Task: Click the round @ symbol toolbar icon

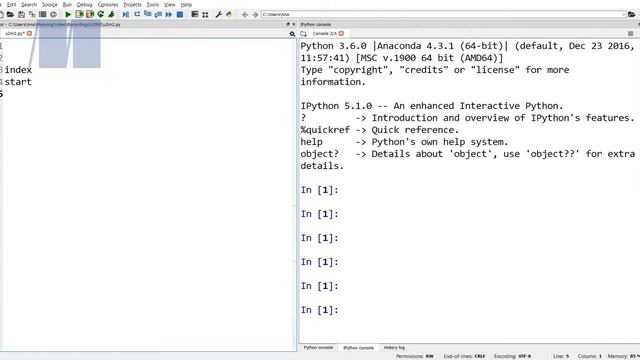Action: click(53, 14)
